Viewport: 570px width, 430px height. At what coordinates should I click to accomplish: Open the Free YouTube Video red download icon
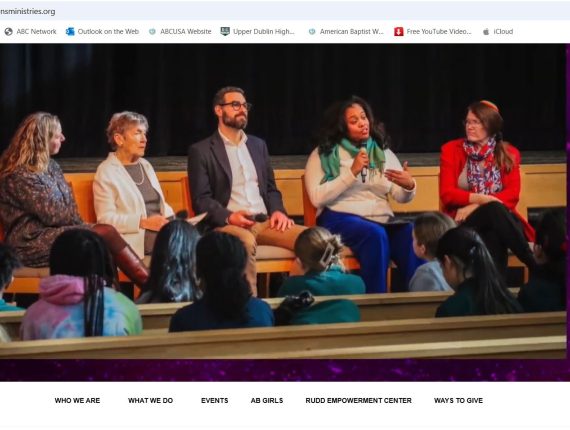(x=399, y=32)
